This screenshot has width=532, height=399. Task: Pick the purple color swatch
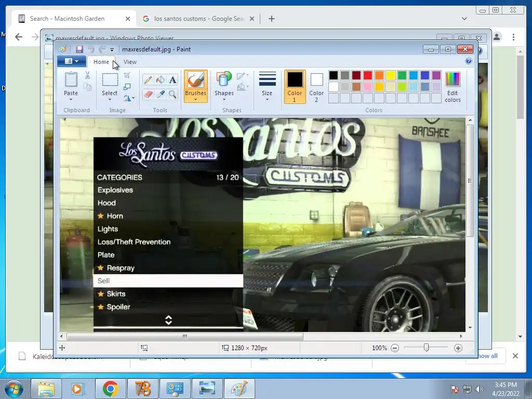point(436,75)
